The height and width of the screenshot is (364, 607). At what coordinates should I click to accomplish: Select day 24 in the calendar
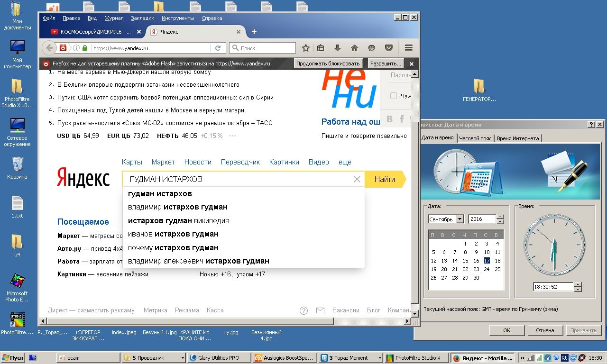tap(487, 269)
